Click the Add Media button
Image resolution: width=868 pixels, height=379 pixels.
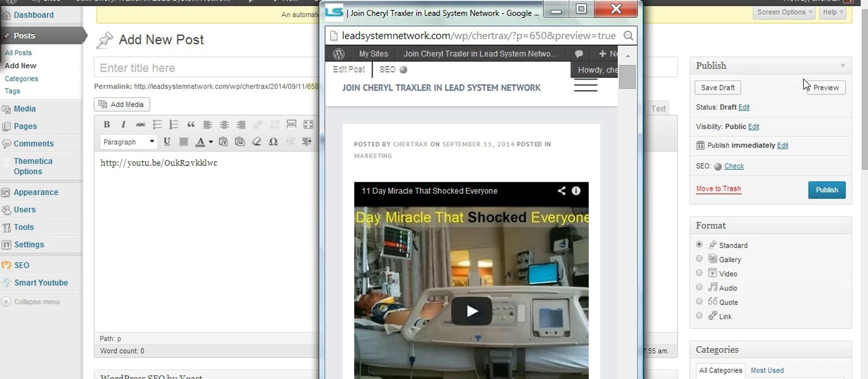click(122, 104)
